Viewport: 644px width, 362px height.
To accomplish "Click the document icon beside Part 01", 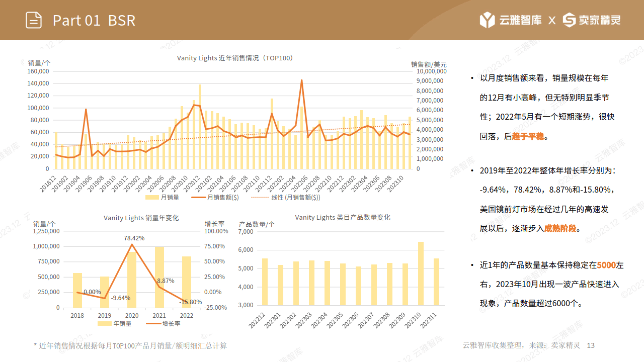I will 34,20.
